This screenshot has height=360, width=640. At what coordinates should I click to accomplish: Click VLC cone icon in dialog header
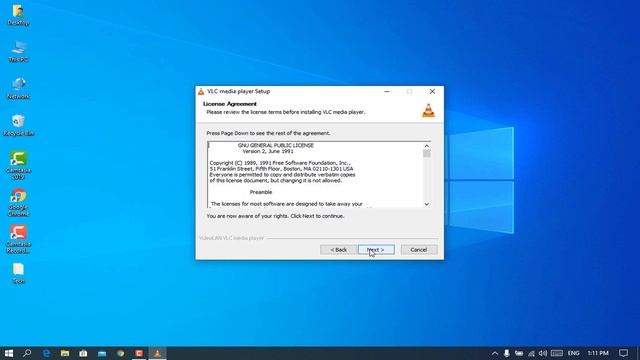coord(428,111)
